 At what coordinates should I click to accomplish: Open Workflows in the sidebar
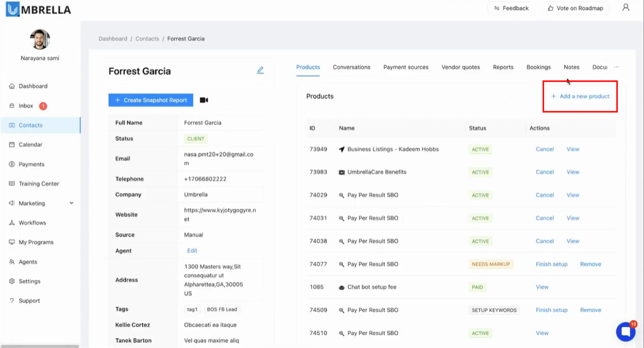coord(32,223)
